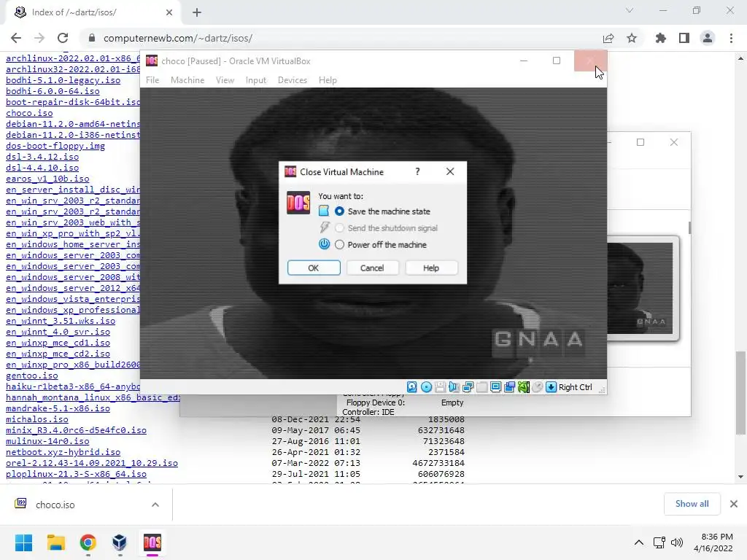Open dos-boot-floppy.img link

55,146
